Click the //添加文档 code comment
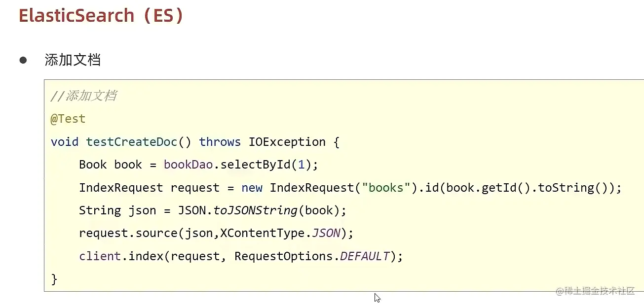The image size is (644, 305). (x=84, y=96)
